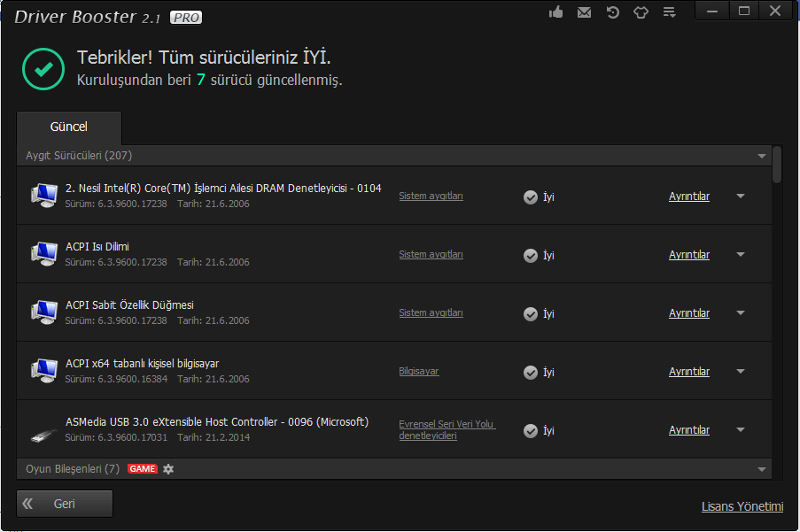Image resolution: width=800 pixels, height=532 pixels.
Task: Click the ASMedia USB device icon
Action: tap(44, 435)
